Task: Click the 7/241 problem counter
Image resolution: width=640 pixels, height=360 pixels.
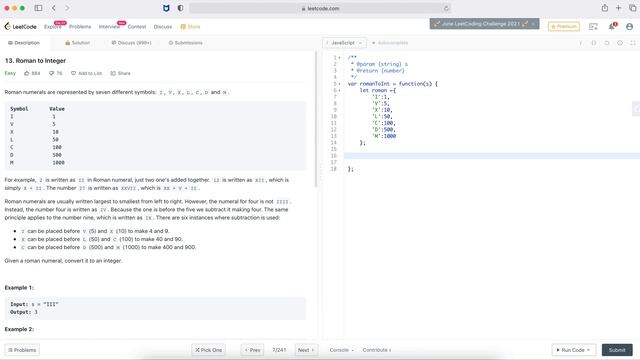Action: pyautogui.click(x=279, y=350)
